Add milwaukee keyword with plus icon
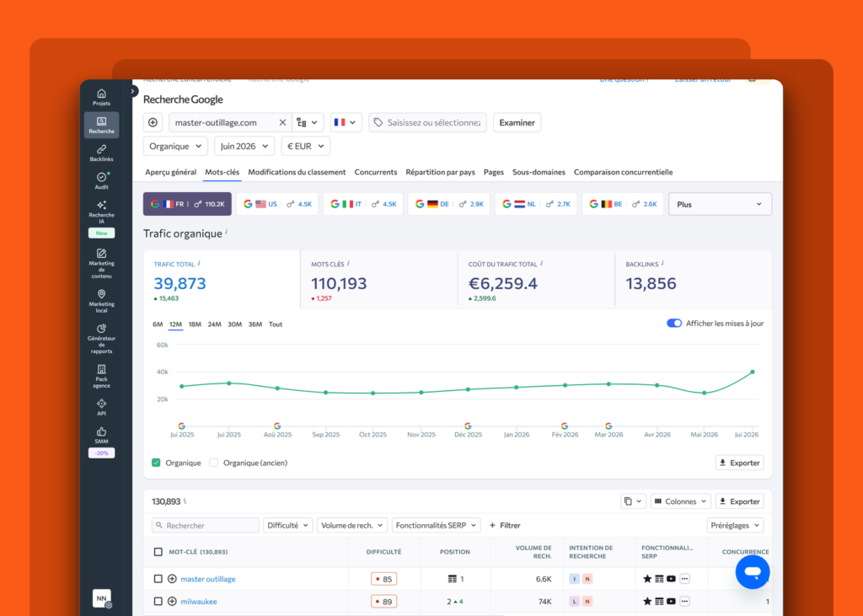Image resolution: width=863 pixels, height=616 pixels. 172,601
